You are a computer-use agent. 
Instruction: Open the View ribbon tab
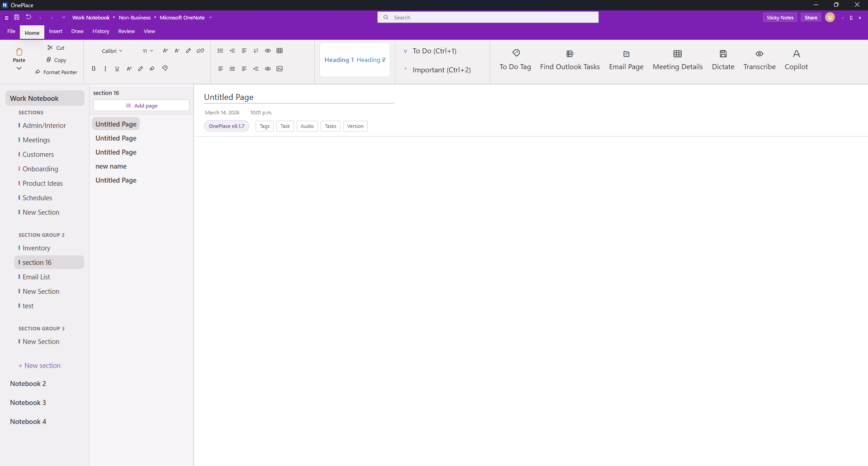(149, 31)
